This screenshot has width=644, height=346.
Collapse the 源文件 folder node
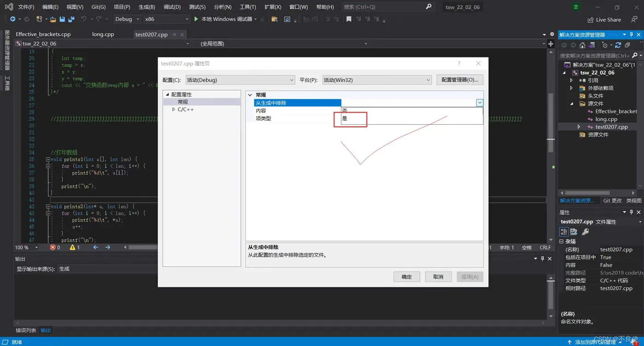pos(572,104)
